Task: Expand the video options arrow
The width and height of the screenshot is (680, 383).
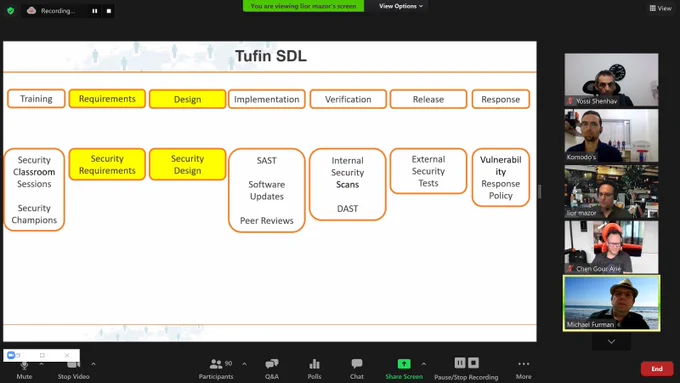Action: 93,364
